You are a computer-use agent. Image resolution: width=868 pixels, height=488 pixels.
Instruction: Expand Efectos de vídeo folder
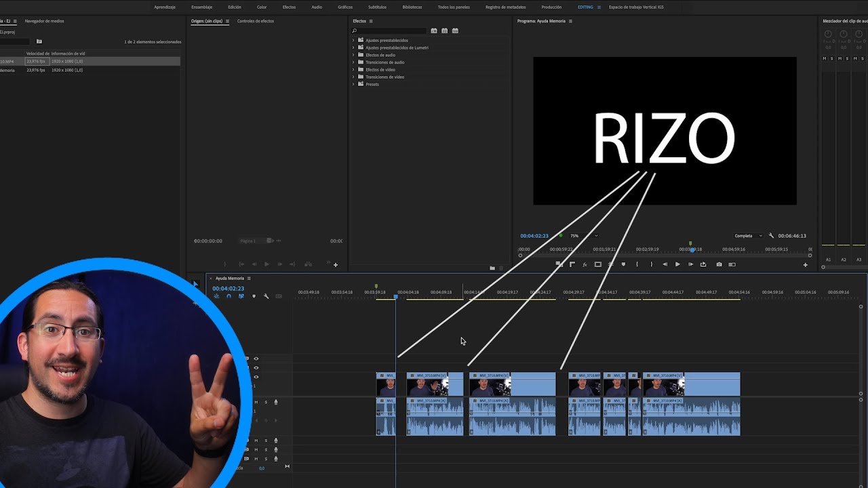click(353, 70)
